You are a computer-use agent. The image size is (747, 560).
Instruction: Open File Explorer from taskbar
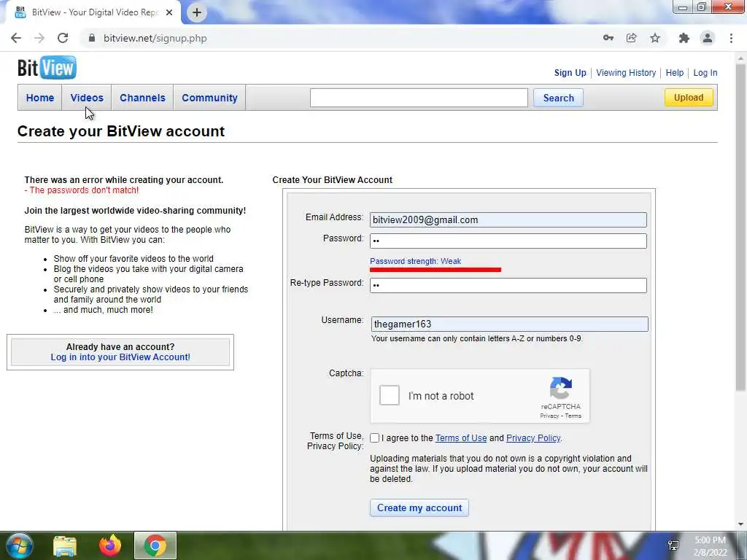(65, 546)
